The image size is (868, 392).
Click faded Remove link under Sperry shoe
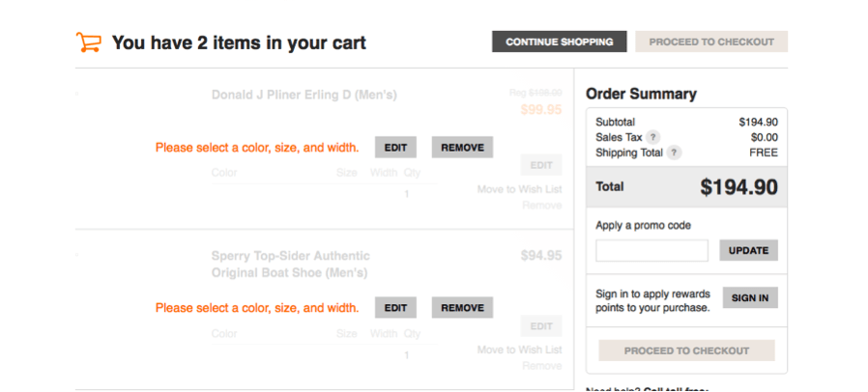click(542, 366)
